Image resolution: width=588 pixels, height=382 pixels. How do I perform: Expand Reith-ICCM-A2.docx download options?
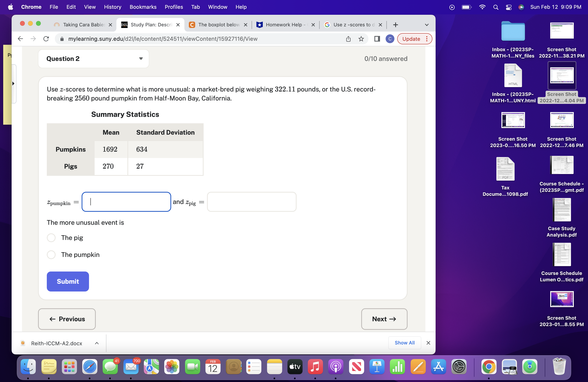pos(97,343)
